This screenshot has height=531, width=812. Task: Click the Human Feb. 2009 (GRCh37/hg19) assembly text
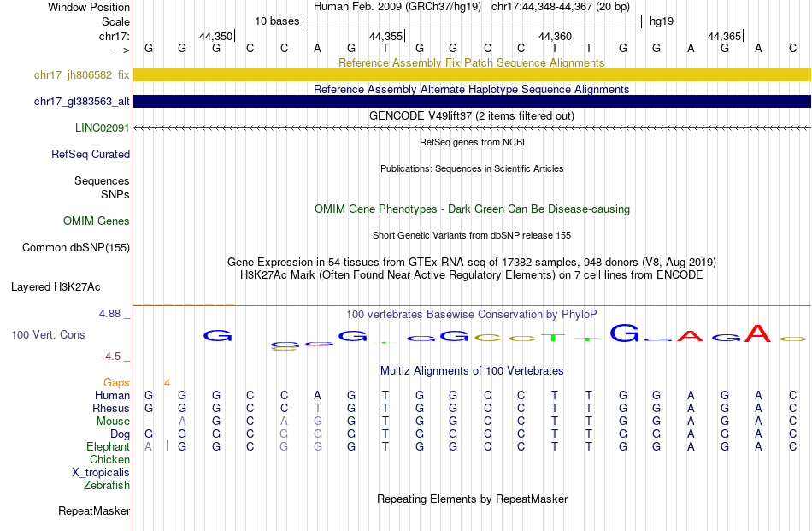[x=397, y=7]
